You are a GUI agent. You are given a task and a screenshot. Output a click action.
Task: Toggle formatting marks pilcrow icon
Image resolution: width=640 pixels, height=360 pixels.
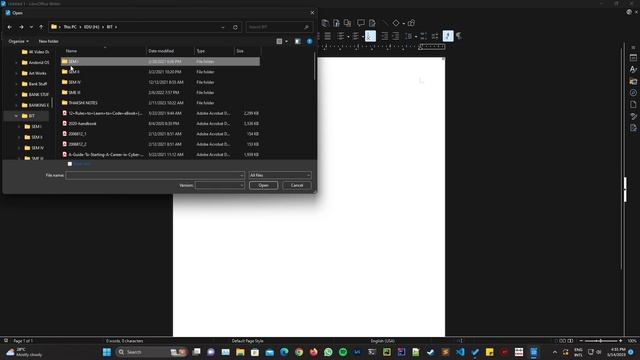[459, 36]
